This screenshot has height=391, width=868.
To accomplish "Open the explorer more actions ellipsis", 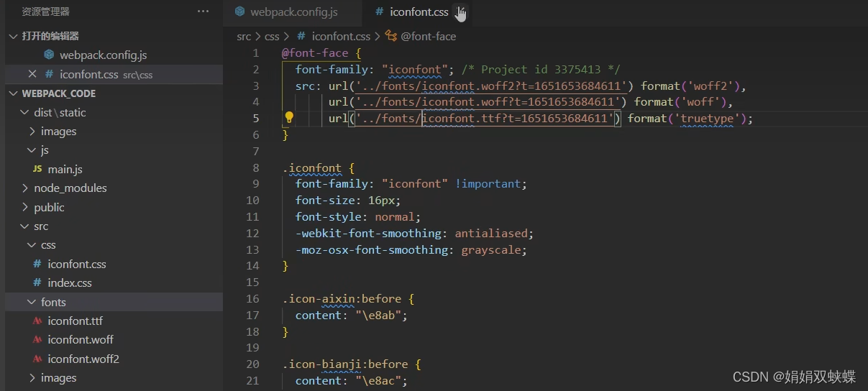I will point(204,11).
